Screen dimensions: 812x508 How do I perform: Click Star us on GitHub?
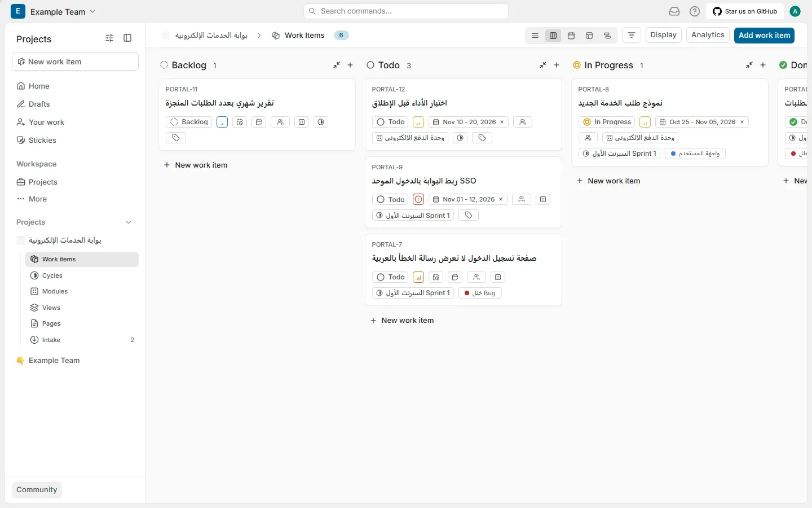coord(745,11)
